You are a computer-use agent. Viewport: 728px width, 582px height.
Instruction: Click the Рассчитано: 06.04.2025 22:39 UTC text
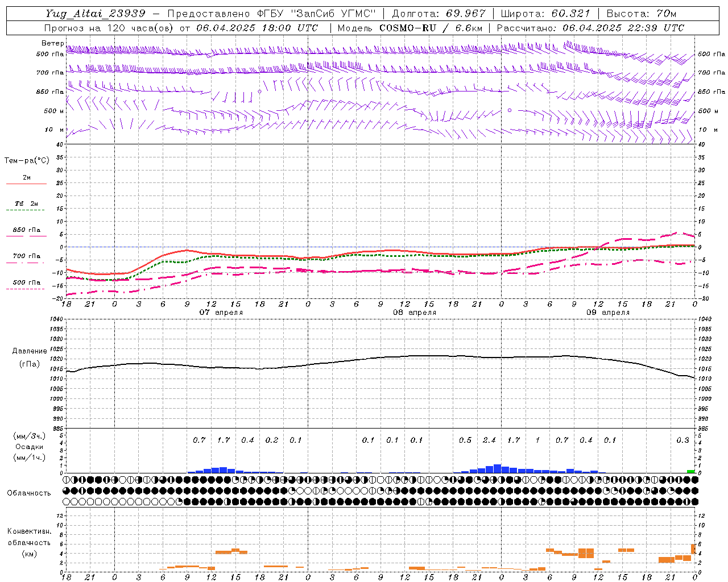590,28
